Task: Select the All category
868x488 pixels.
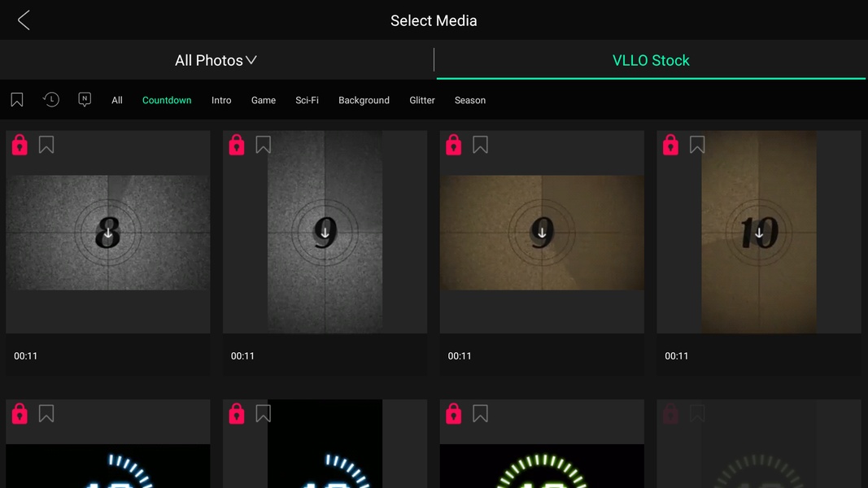Action: (117, 100)
